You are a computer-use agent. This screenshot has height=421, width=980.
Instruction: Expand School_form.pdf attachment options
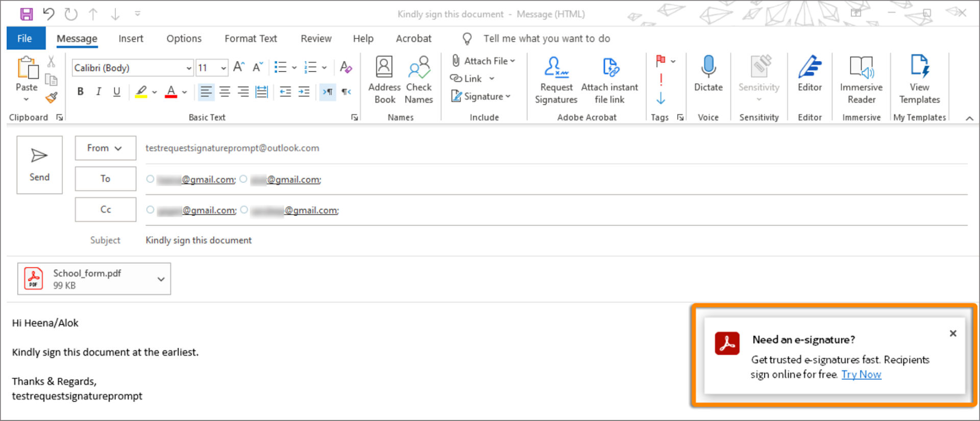tap(161, 279)
